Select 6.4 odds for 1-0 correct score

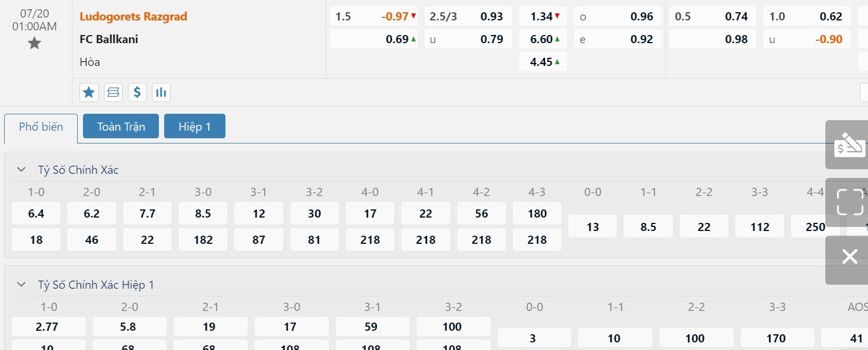36,213
